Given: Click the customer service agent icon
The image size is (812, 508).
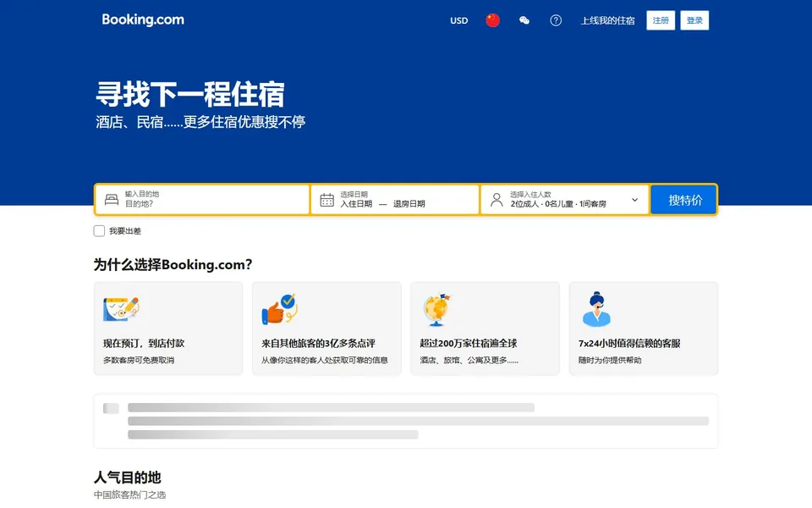Looking at the screenshot, I should pos(596,309).
